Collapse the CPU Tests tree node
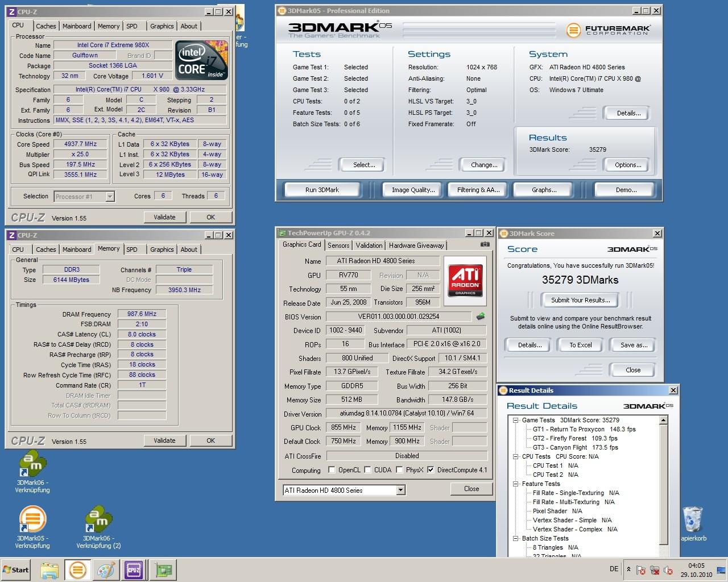728x582 pixels. (x=516, y=456)
